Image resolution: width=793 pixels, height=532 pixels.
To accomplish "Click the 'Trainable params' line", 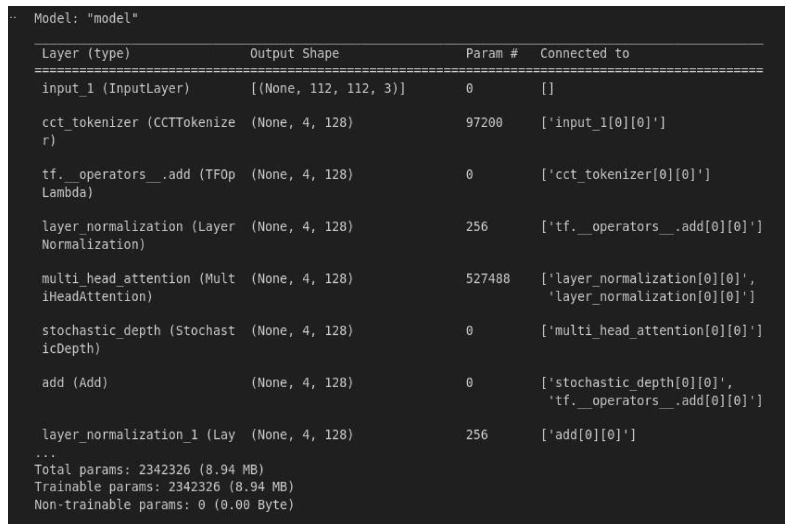I will pos(164,487).
